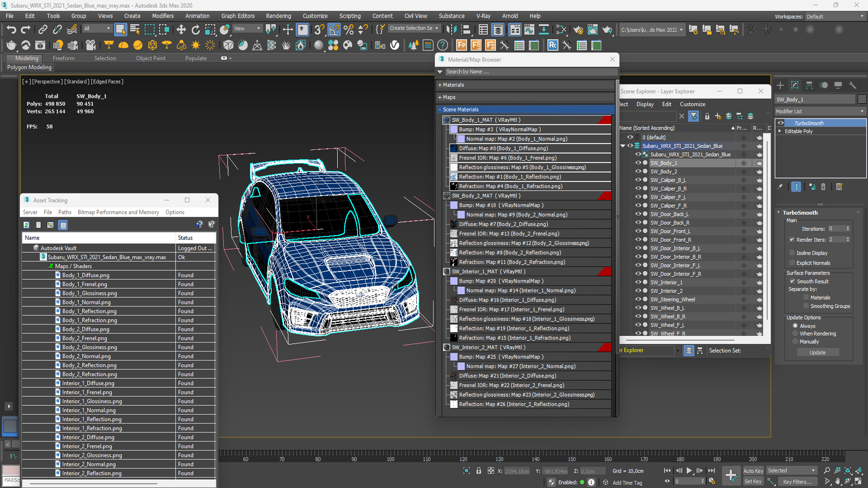Click the filter funnel in Scene Explorer
This screenshot has width=868, height=488.
point(693,116)
